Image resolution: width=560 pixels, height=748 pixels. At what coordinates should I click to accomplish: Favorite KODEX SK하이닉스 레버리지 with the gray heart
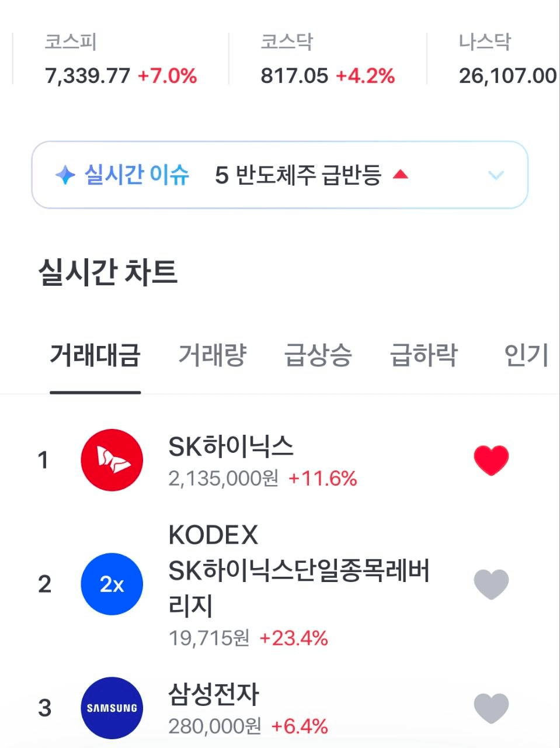491,584
